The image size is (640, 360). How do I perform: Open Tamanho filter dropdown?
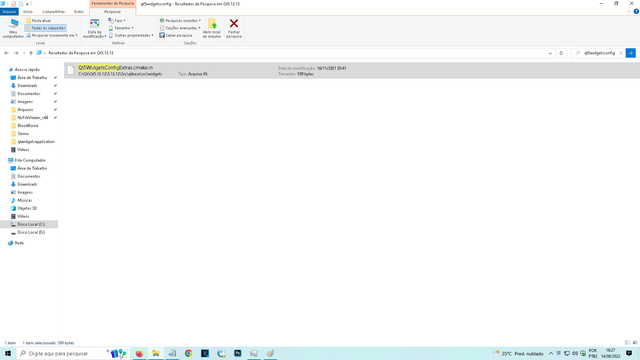pyautogui.click(x=121, y=28)
